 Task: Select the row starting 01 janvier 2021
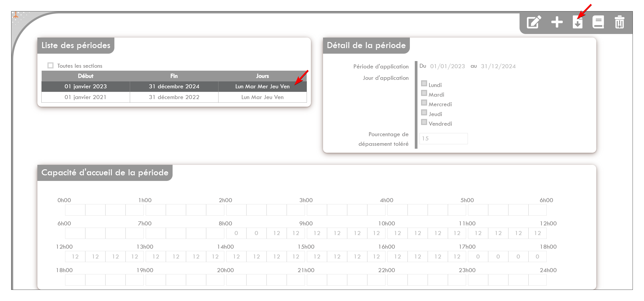pyautogui.click(x=174, y=97)
